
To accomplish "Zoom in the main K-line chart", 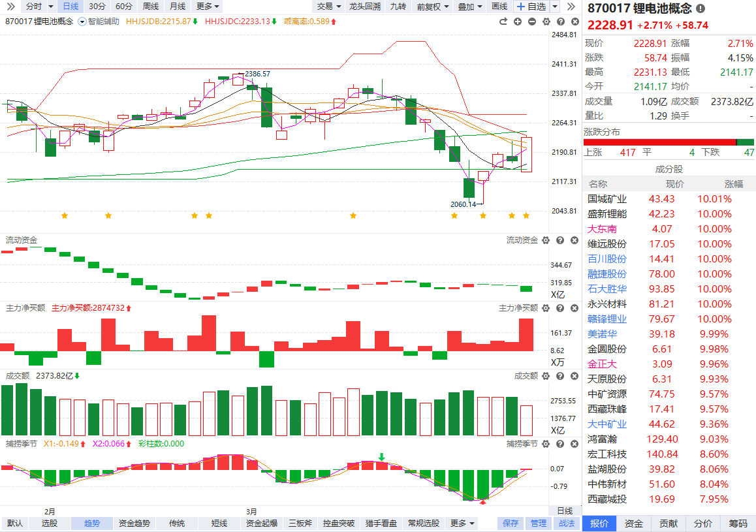I will [518, 22].
